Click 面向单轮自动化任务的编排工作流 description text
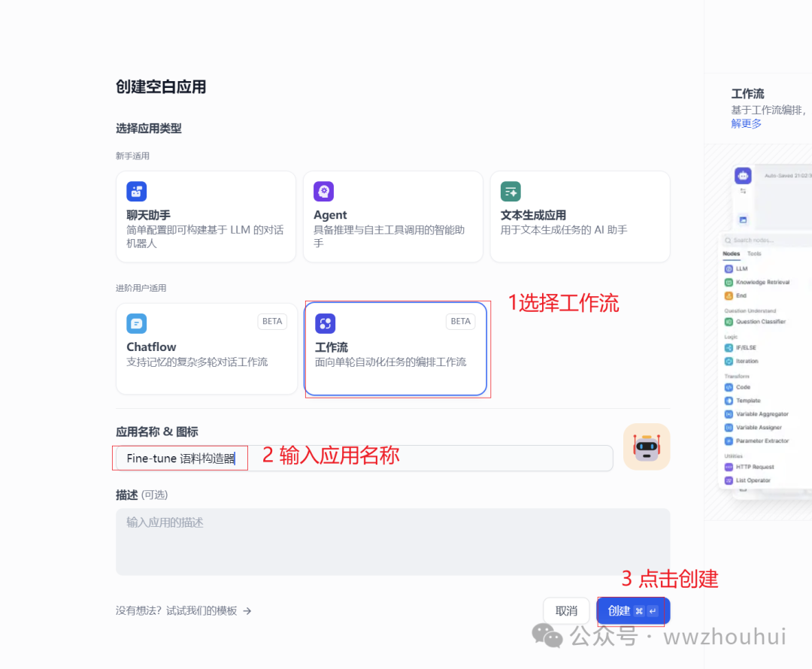This screenshot has height=669, width=812. coord(390,362)
